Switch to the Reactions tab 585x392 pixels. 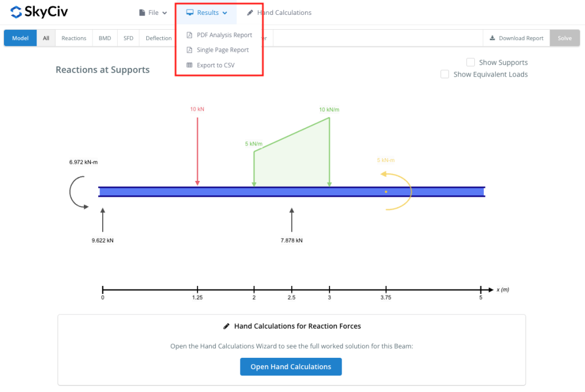74,38
